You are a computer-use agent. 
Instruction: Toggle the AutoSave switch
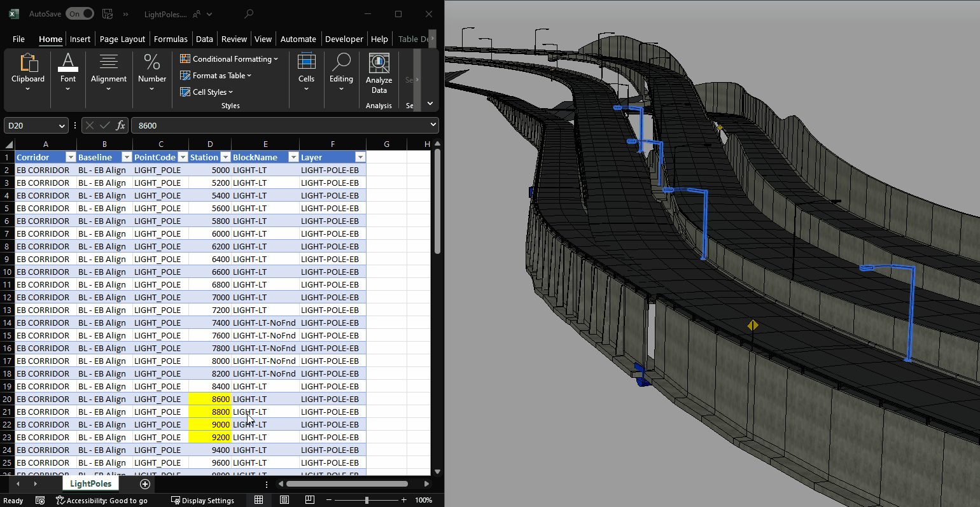(80, 13)
